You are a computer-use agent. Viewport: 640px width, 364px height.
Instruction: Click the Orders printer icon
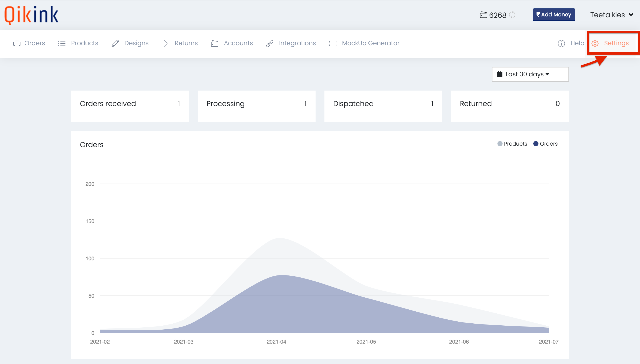pyautogui.click(x=16, y=43)
